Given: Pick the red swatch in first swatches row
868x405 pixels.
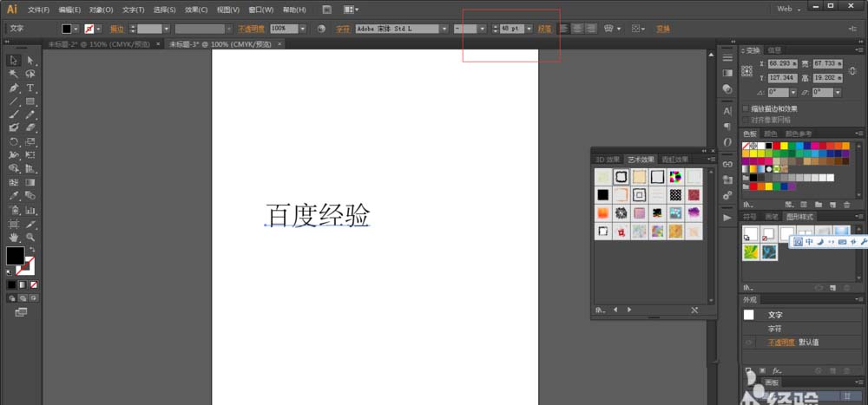Looking at the screenshot, I should point(777,146).
